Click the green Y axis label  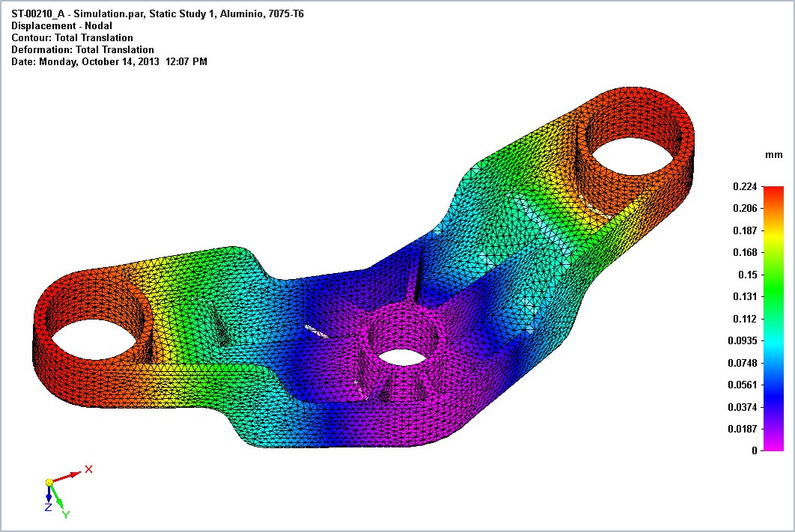coord(66,514)
